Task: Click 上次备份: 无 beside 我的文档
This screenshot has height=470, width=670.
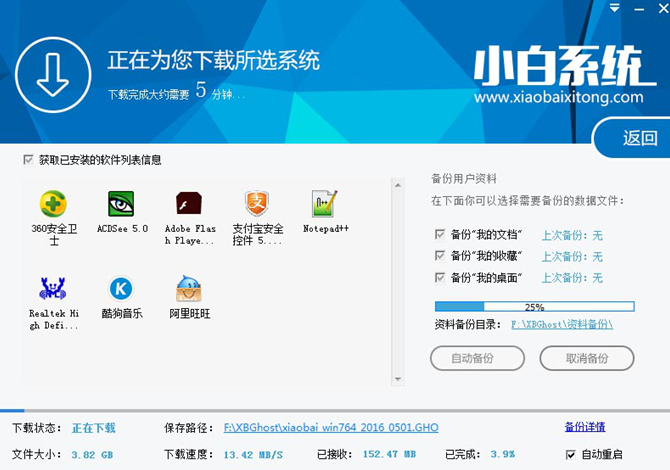Action: click(x=572, y=235)
